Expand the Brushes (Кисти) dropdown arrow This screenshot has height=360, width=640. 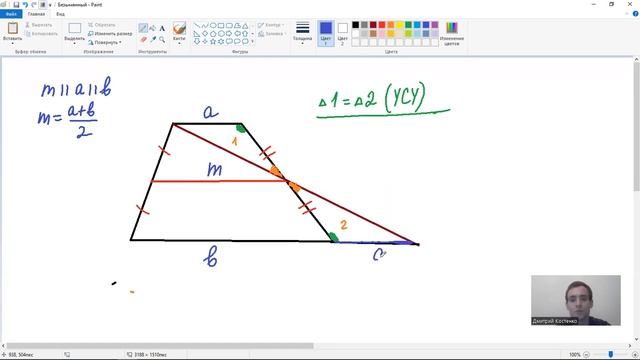click(179, 43)
